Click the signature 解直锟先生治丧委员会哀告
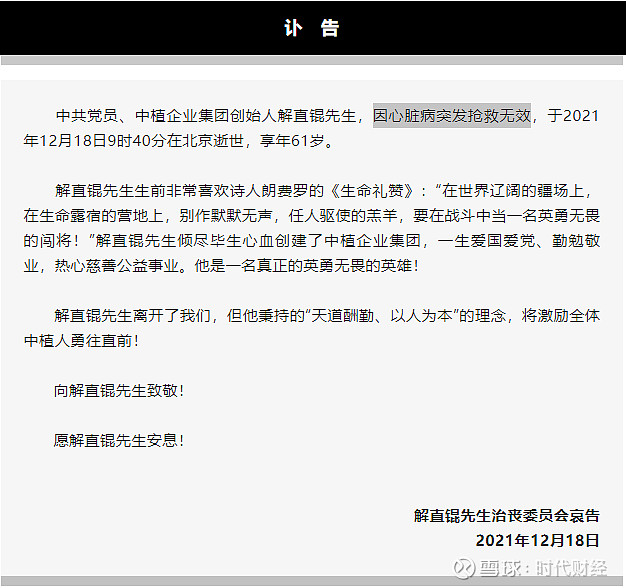Screen dimensions: 626x588 507,516
